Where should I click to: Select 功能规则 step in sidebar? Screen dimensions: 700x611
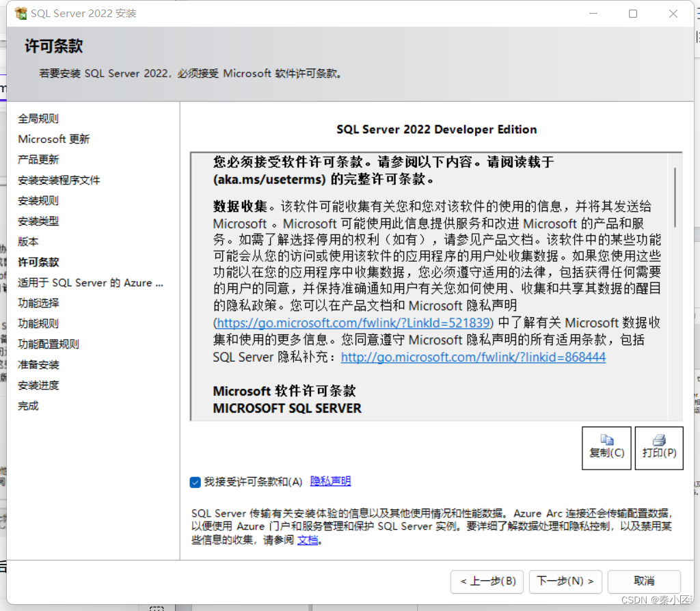[38, 324]
